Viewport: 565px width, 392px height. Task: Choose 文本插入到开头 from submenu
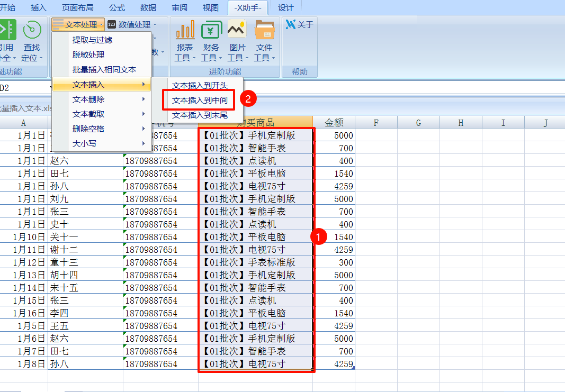[200, 86]
